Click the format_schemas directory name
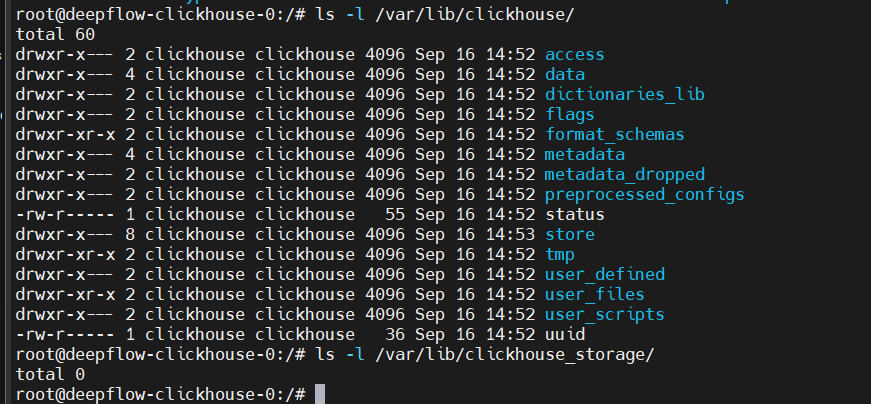This screenshot has height=404, width=871. (614, 134)
